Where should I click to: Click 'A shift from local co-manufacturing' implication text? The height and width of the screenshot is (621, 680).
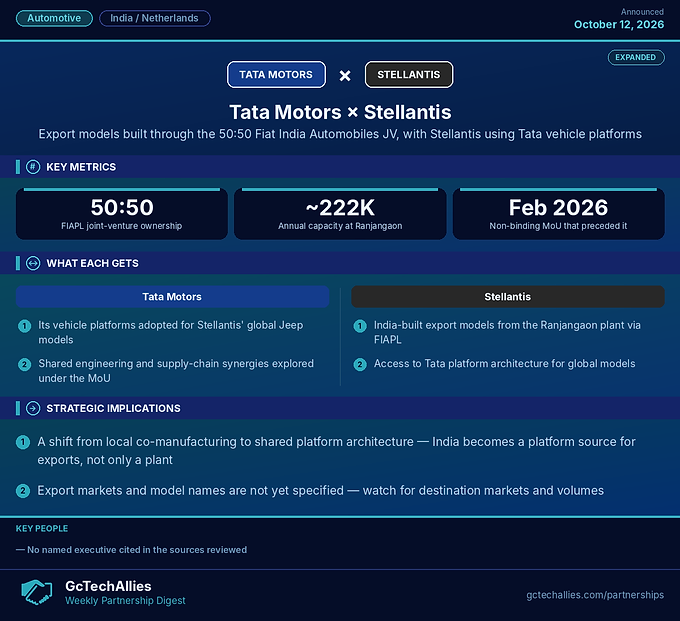336,451
